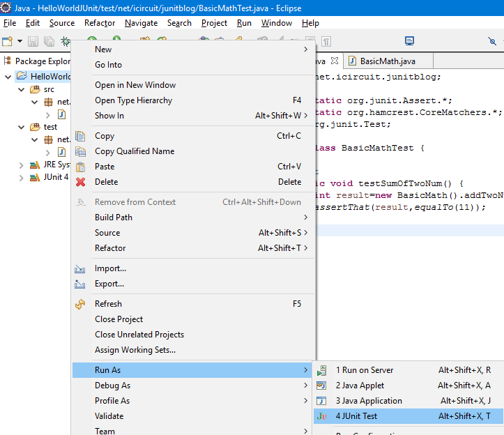Screen dimensions: 504x435
Task: Click the Run on Server icon
Action: tap(322, 370)
